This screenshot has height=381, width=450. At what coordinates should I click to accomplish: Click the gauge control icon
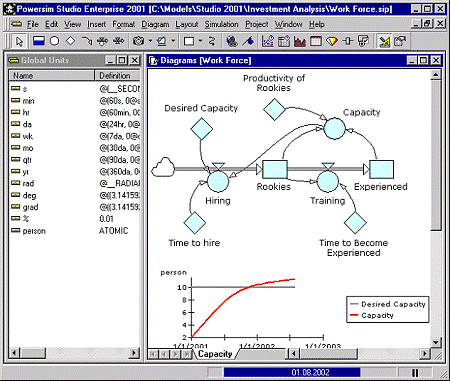[x=332, y=41]
